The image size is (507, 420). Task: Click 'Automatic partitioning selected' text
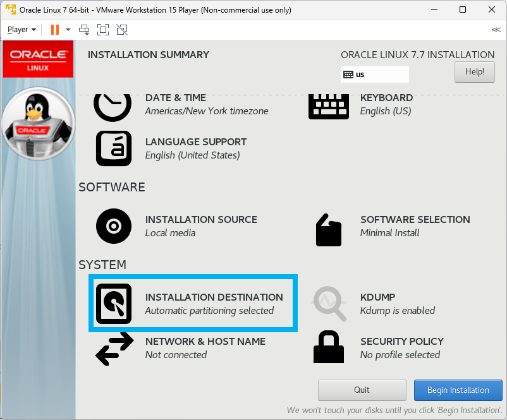(209, 311)
